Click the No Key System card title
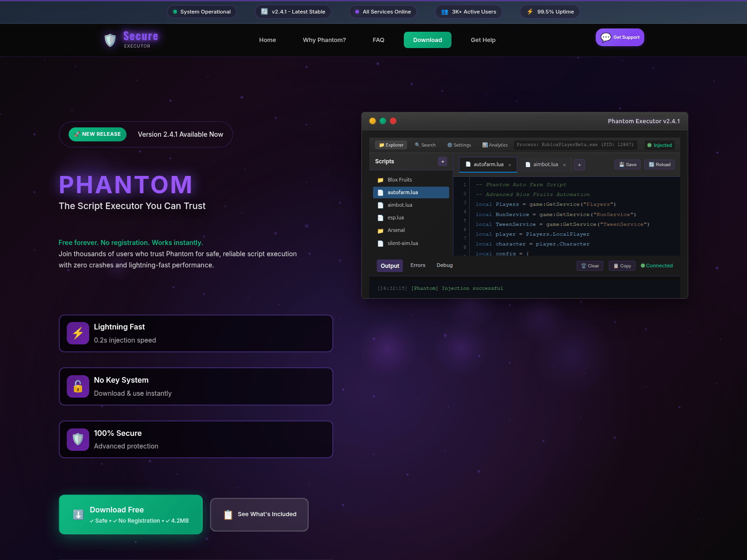Image resolution: width=747 pixels, height=560 pixels. 121,380
